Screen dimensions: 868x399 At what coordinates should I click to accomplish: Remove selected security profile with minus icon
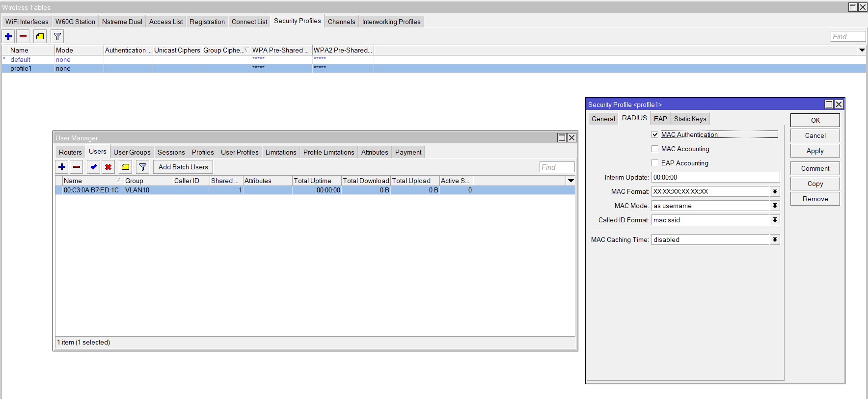point(23,36)
